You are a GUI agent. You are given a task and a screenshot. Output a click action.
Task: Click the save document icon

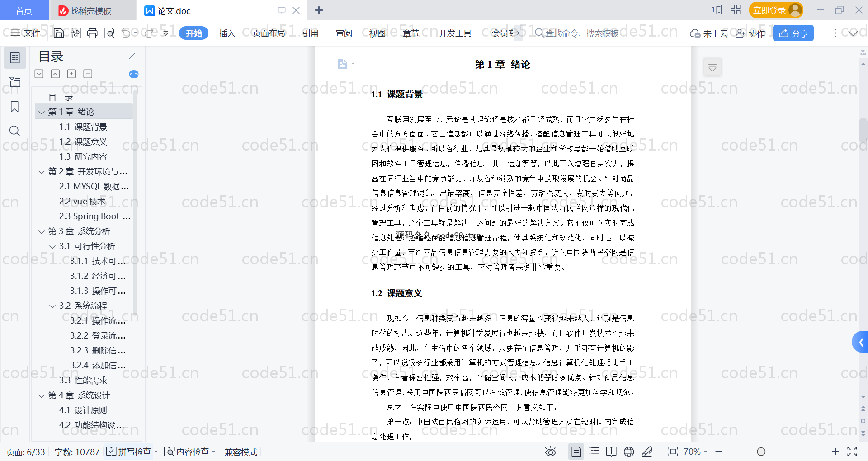pos(59,33)
